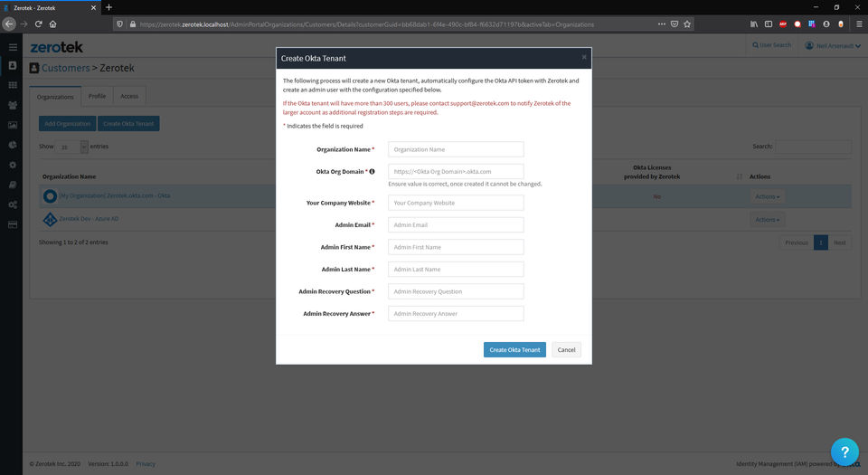Open the Firefox application menu

859,24
